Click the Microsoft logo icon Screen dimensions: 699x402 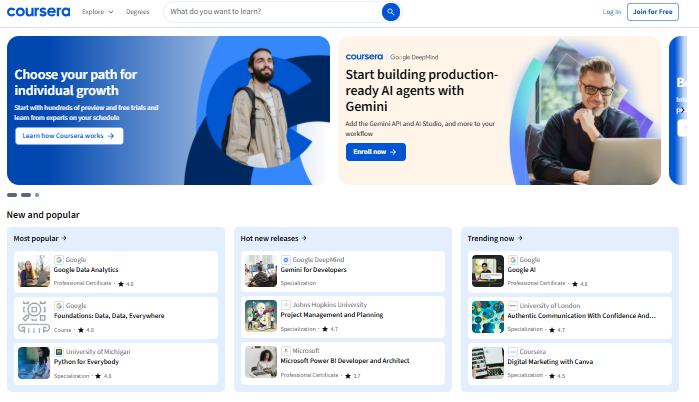click(286, 351)
